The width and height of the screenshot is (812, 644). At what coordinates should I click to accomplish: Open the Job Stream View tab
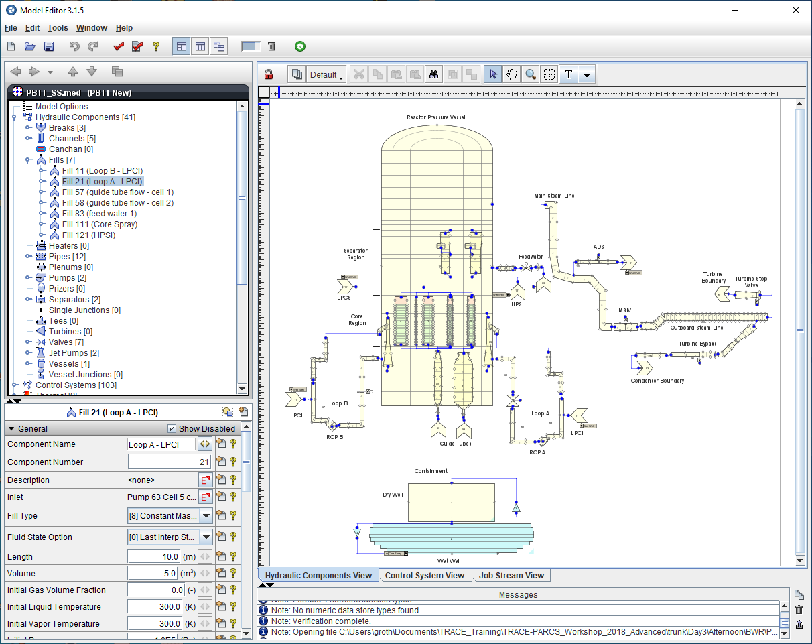(x=511, y=575)
